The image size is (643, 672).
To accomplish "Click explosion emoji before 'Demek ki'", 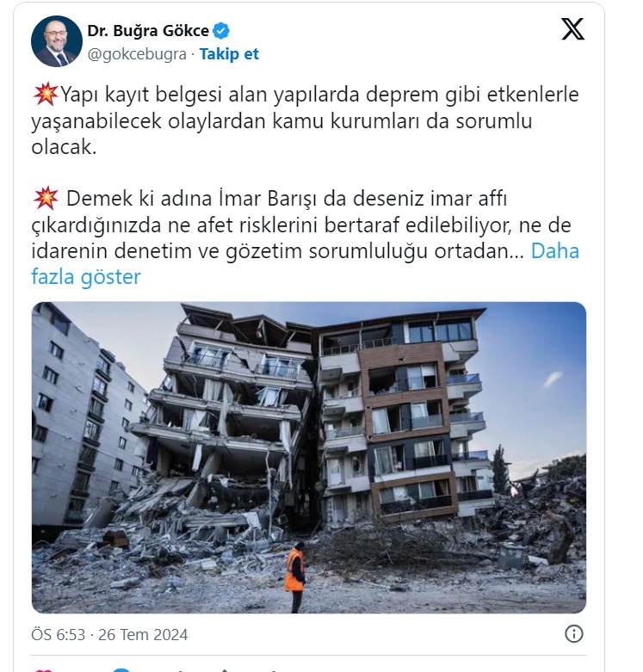I will click(x=46, y=198).
